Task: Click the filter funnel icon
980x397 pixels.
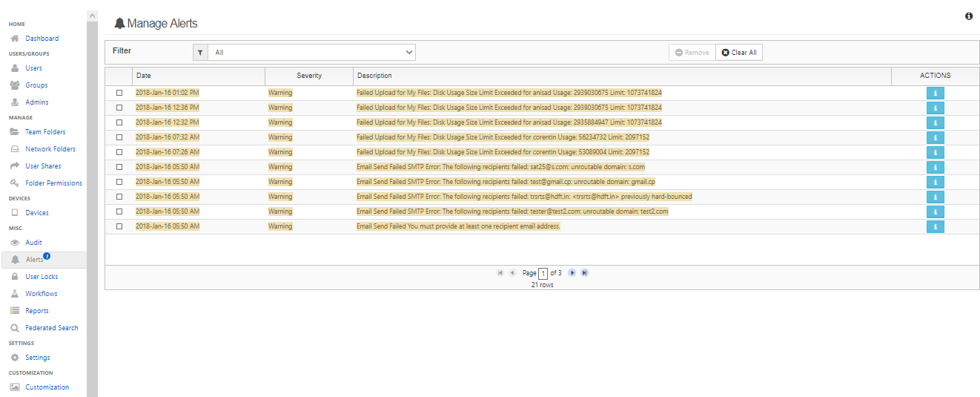Action: [200, 53]
